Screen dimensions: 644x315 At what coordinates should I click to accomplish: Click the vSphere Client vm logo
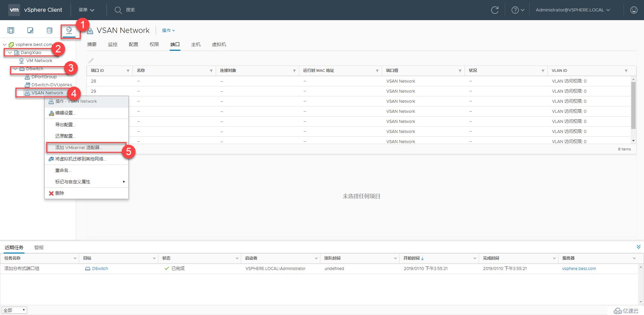point(14,10)
